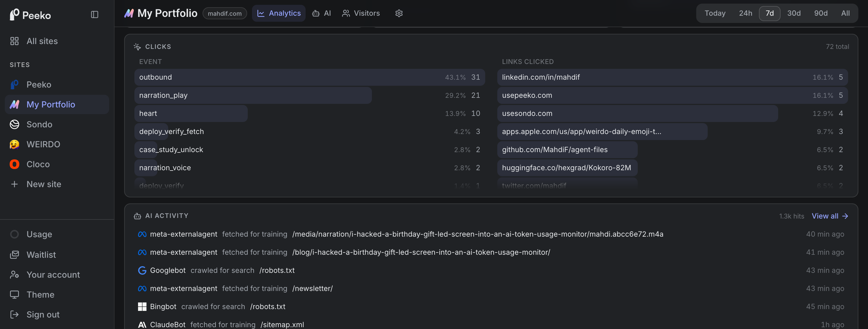The height and width of the screenshot is (329, 868).
Task: Open the WEIRDO site
Action: click(57, 144)
